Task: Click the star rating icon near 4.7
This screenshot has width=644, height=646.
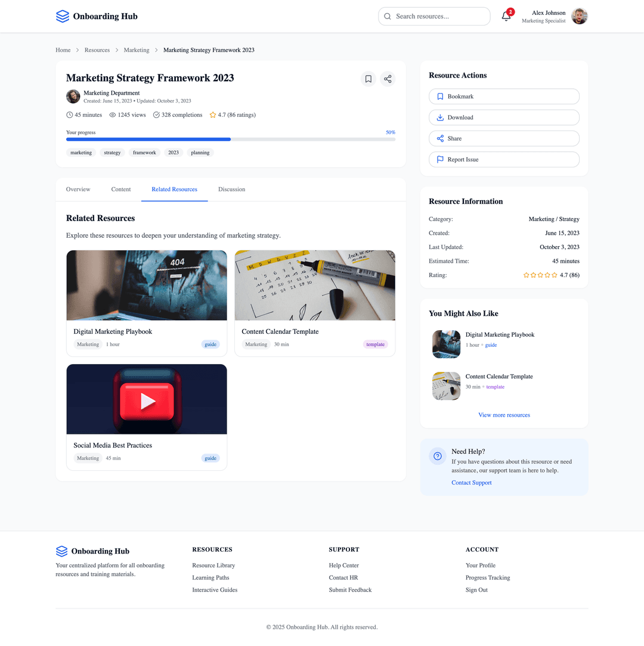Action: [x=213, y=115]
